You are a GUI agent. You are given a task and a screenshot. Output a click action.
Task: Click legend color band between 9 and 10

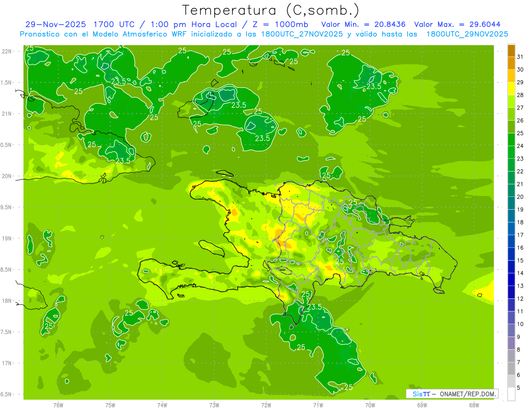click(511, 330)
